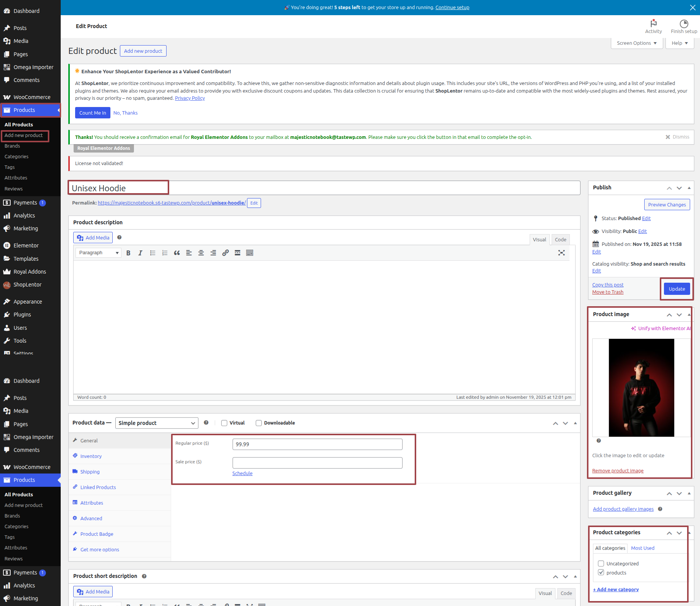Tick the Uncategorized category checkbox
Image resolution: width=700 pixels, height=606 pixels.
point(601,564)
